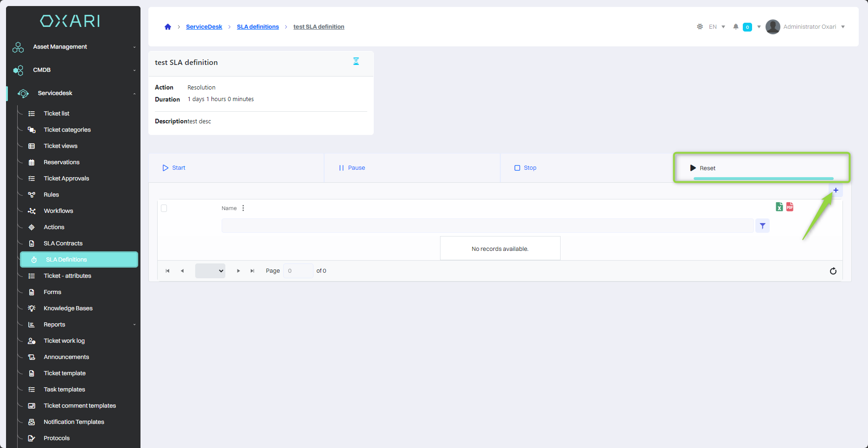Expand the Asset Management menu

point(74,47)
